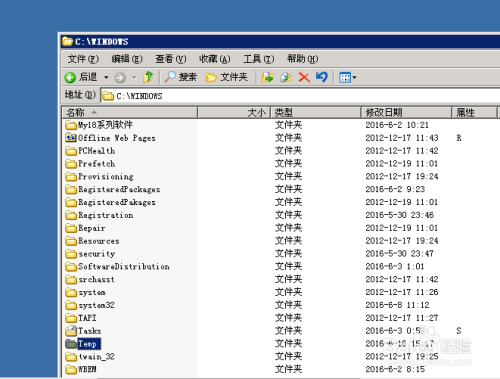Toggle the 文件夹 folders pane button
The height and width of the screenshot is (379, 500).
tap(227, 77)
